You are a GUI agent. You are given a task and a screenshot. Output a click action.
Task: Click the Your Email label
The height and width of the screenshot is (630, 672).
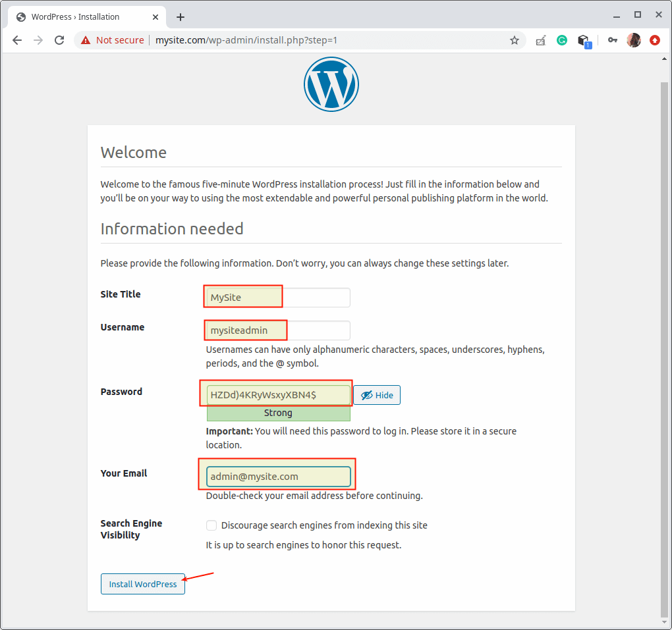click(124, 473)
